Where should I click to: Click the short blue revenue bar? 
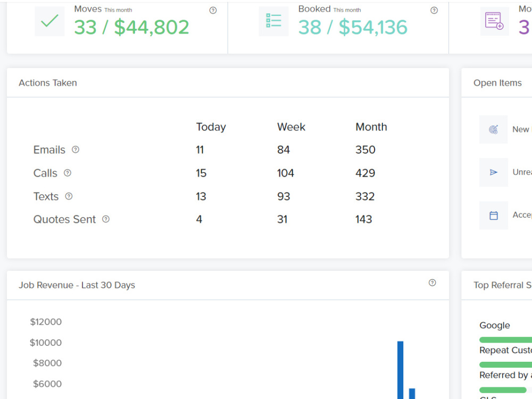click(412, 394)
